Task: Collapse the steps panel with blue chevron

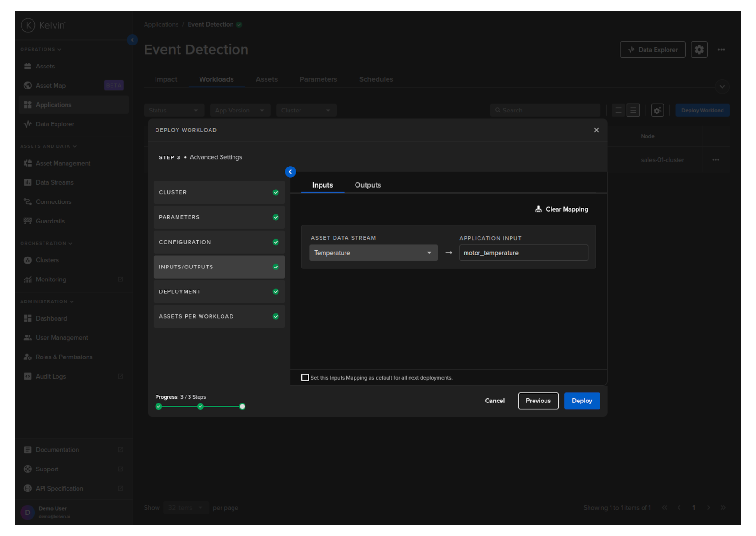Action: click(290, 172)
